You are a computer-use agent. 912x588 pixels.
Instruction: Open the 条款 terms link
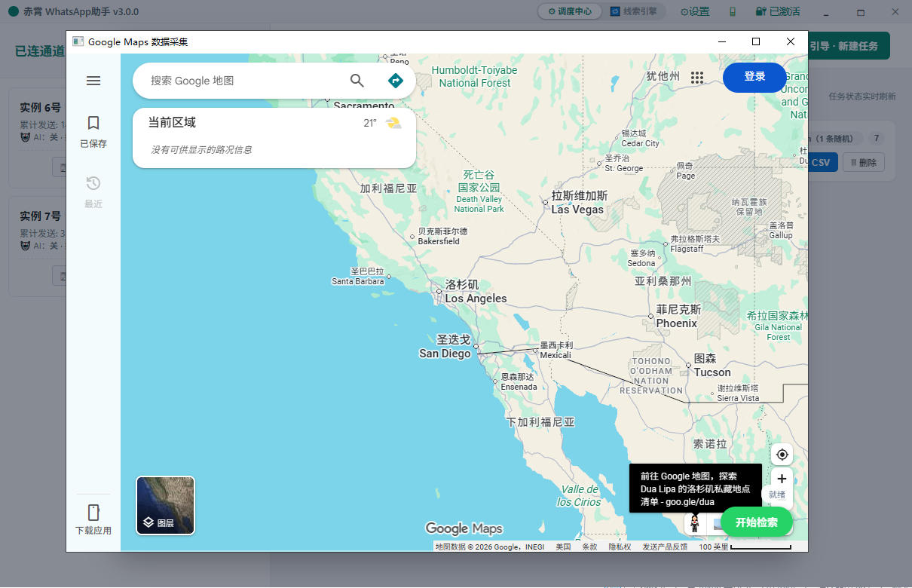click(x=589, y=547)
